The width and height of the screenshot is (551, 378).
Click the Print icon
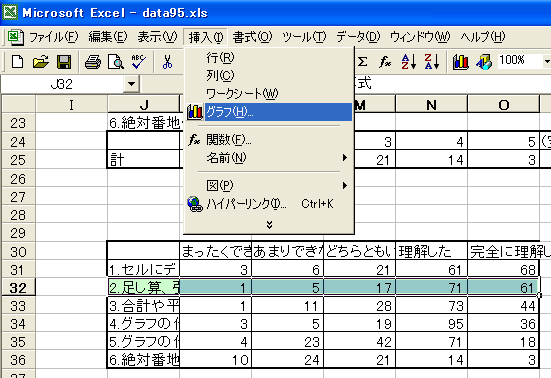tap(93, 62)
